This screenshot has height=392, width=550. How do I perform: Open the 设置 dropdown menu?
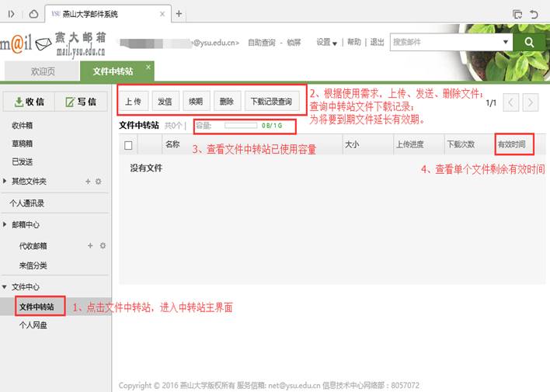pyautogui.click(x=326, y=43)
